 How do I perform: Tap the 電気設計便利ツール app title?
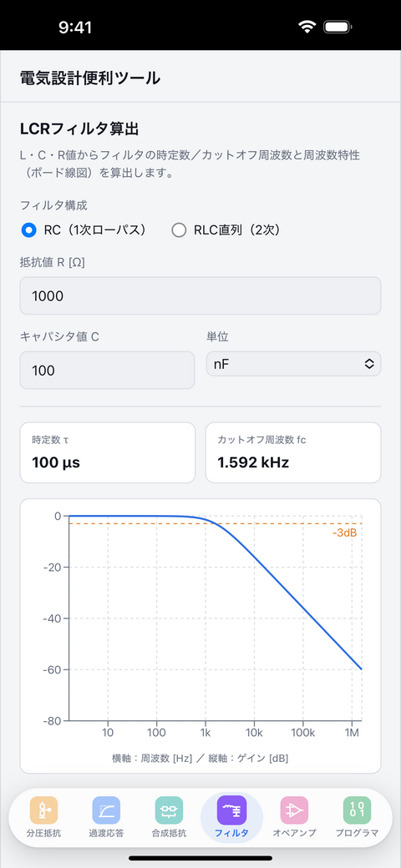pyautogui.click(x=90, y=78)
